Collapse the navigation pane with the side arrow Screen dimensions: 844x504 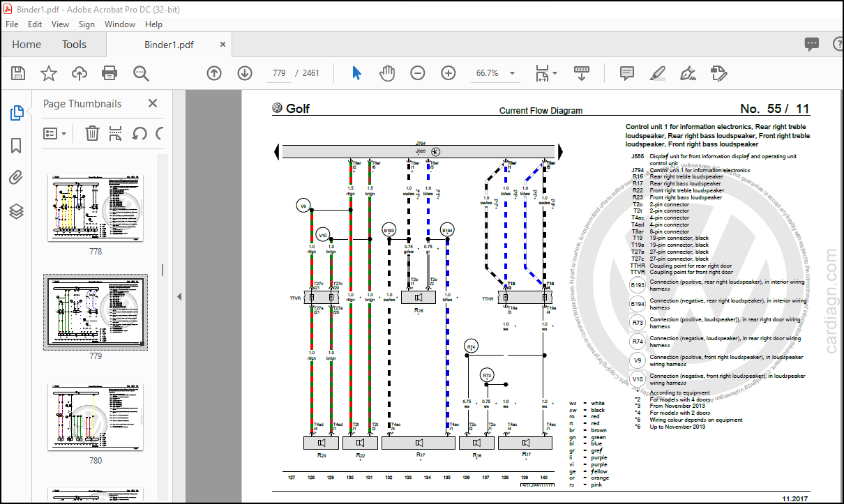179,296
